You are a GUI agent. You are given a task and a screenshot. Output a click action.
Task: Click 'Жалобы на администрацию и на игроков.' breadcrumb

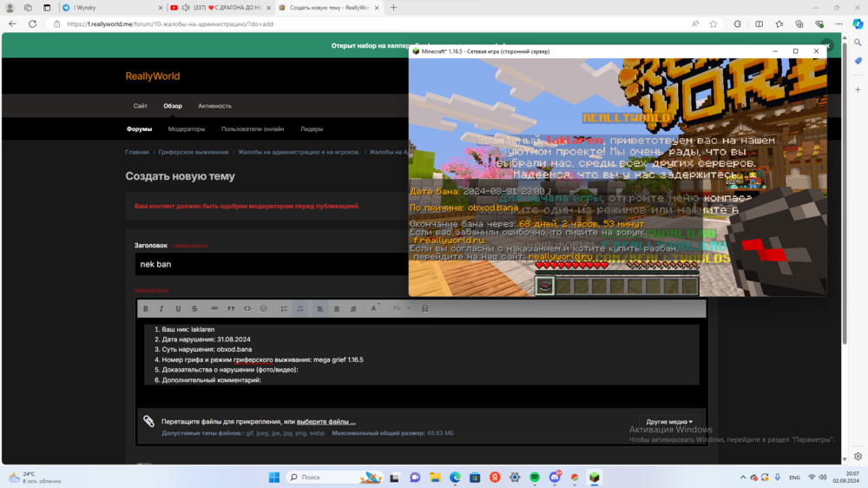click(x=299, y=152)
